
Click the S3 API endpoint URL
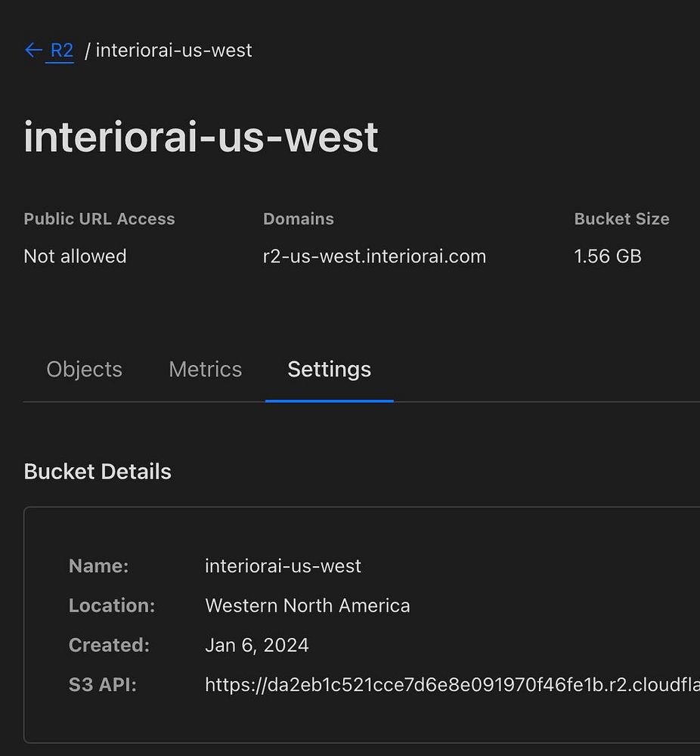451,685
